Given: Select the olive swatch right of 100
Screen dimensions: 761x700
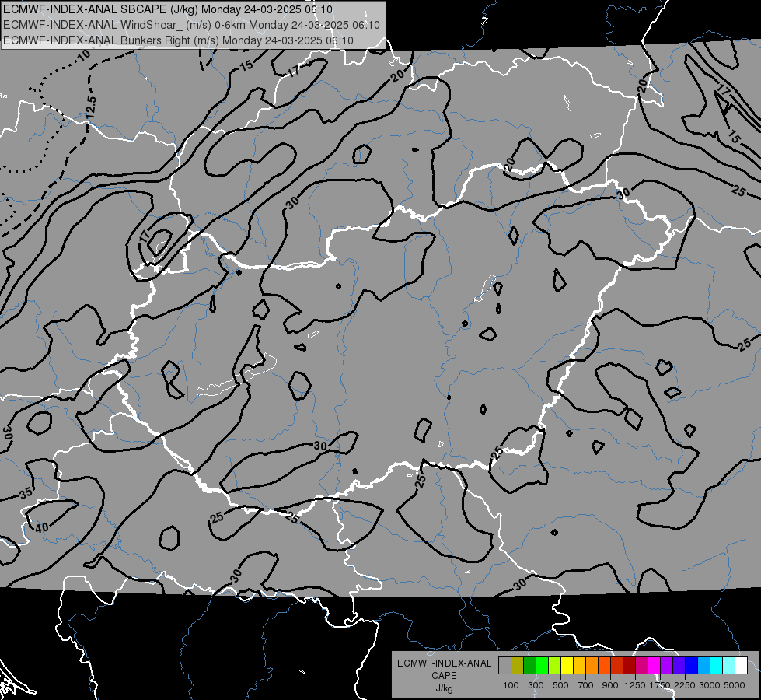Looking at the screenshot, I should pos(517,665).
